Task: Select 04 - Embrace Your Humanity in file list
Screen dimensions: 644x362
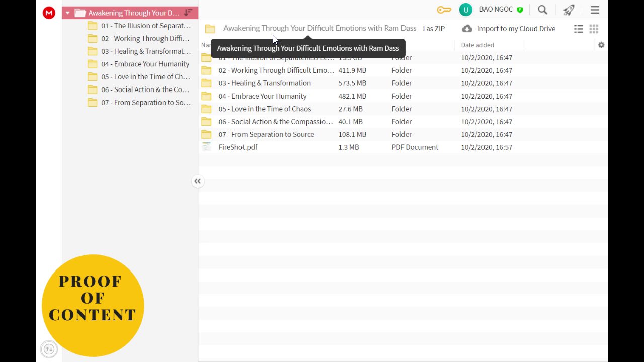Action: [x=263, y=96]
